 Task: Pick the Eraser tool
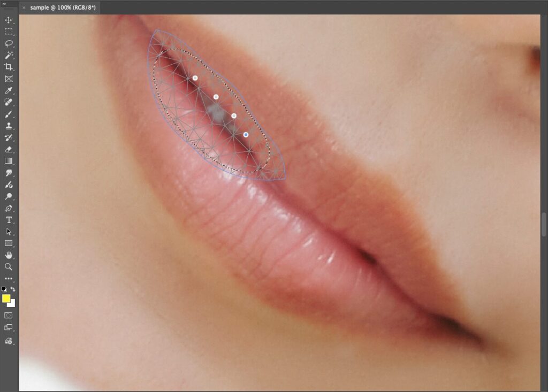pos(9,149)
